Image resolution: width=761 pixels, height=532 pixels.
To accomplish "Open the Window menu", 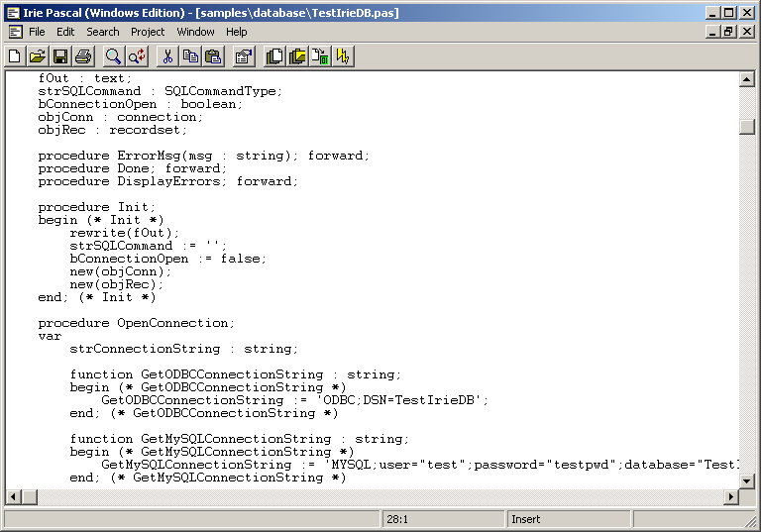I will 195,32.
